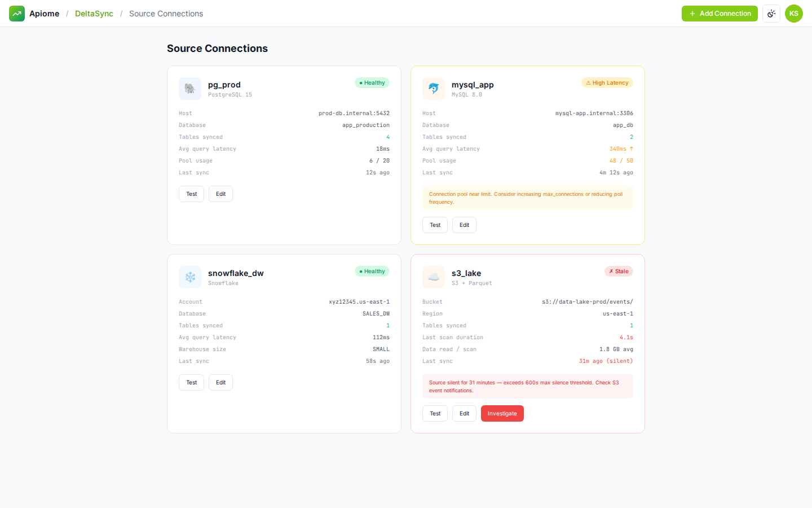
Task: Click account value xyz12345.us-east-1
Action: (x=359, y=302)
